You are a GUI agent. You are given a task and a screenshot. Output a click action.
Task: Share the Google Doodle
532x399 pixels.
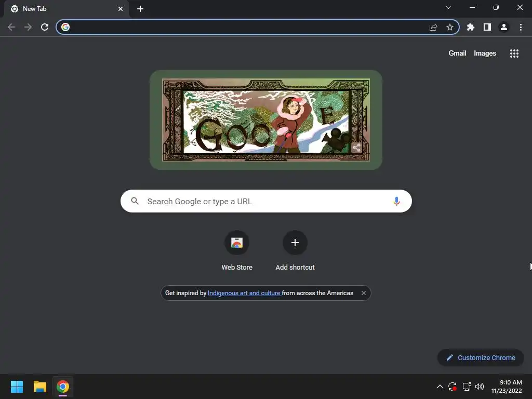click(356, 148)
